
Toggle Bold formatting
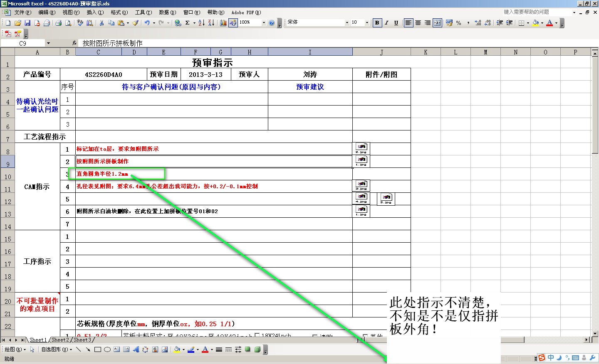(377, 23)
